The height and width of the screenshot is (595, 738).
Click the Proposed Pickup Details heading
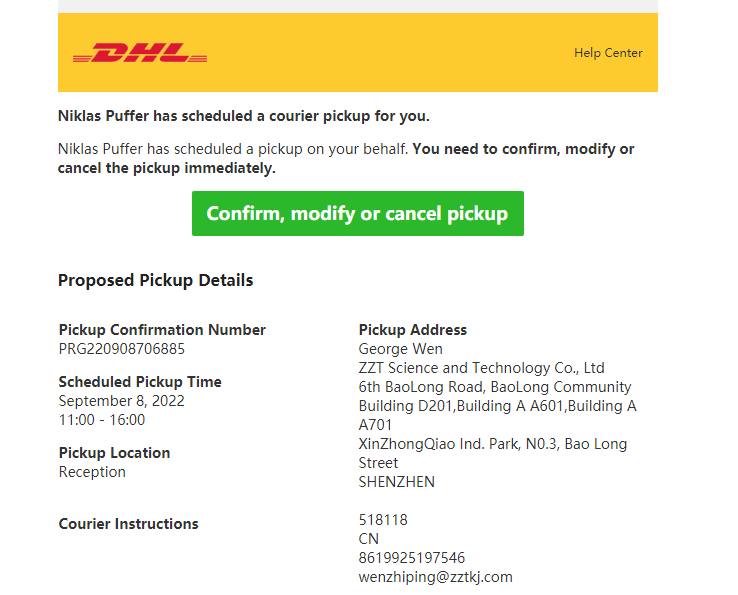pyautogui.click(x=155, y=280)
